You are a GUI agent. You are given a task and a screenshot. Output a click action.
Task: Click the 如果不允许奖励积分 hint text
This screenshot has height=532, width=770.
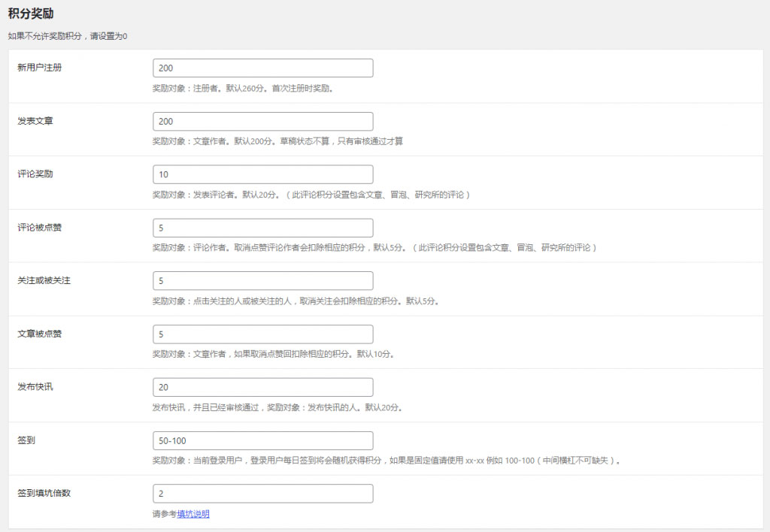(x=67, y=36)
